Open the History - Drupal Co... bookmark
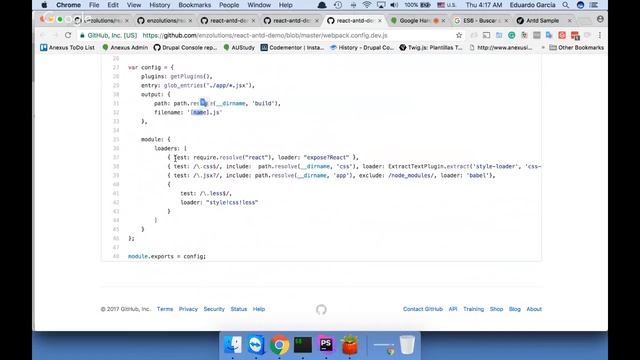The height and width of the screenshot is (360, 640). click(x=362, y=48)
